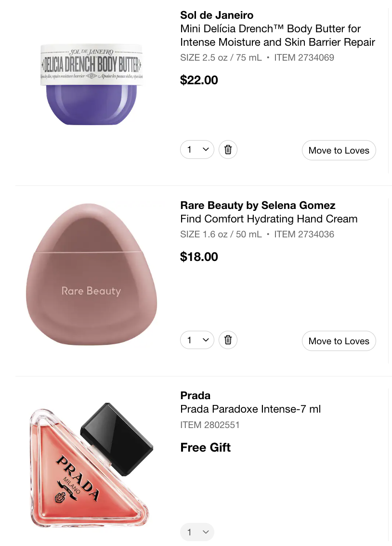Open Mini Delícia Drench Body Butter product title
The image size is (392, 546).
pos(277,35)
